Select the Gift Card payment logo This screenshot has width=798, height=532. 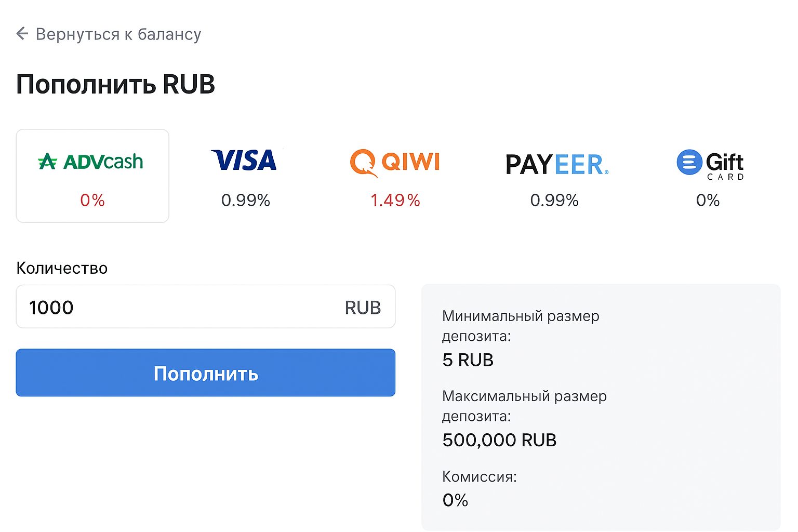click(x=710, y=164)
